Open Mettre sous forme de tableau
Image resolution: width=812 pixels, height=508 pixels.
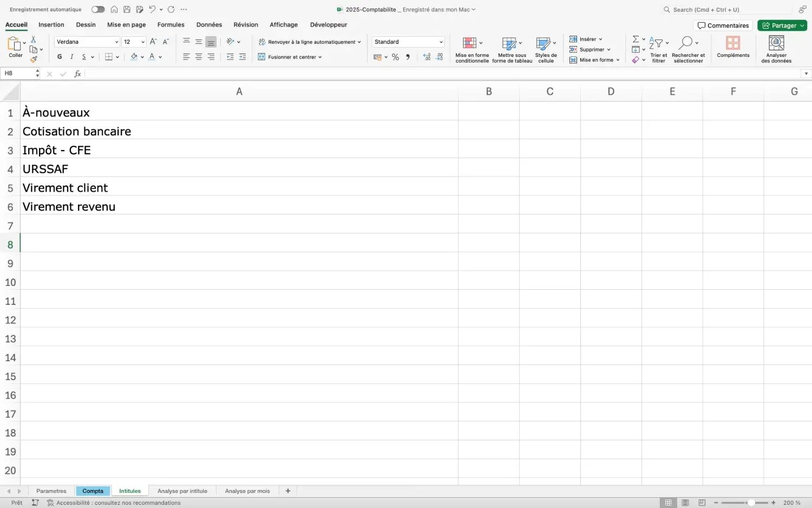click(x=512, y=50)
